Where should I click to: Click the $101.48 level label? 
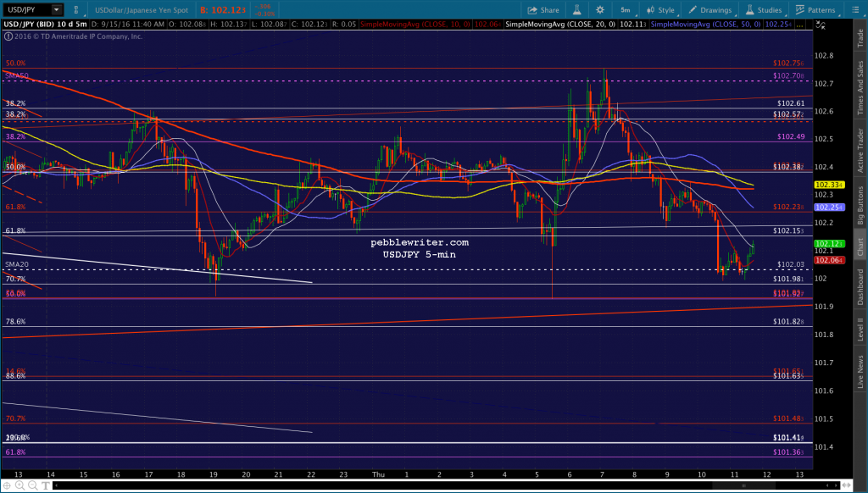click(x=788, y=418)
